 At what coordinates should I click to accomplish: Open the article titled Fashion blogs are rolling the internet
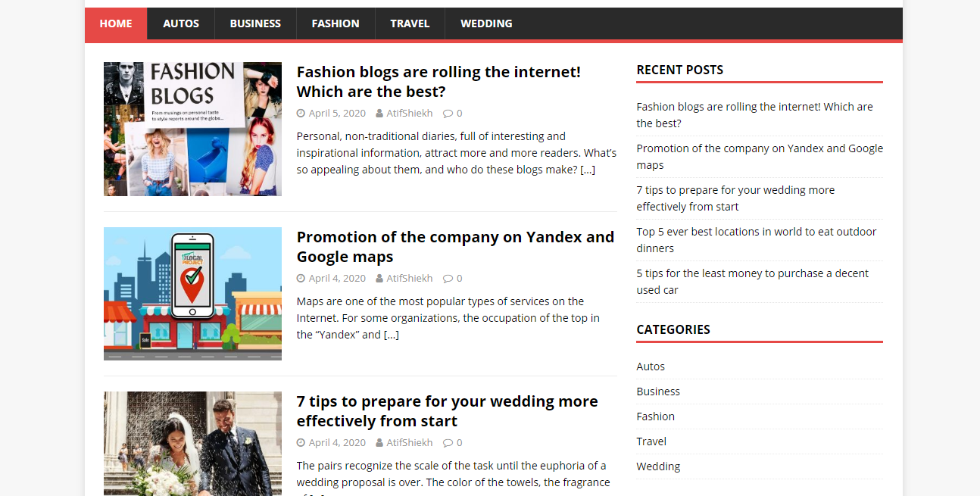[x=438, y=81]
